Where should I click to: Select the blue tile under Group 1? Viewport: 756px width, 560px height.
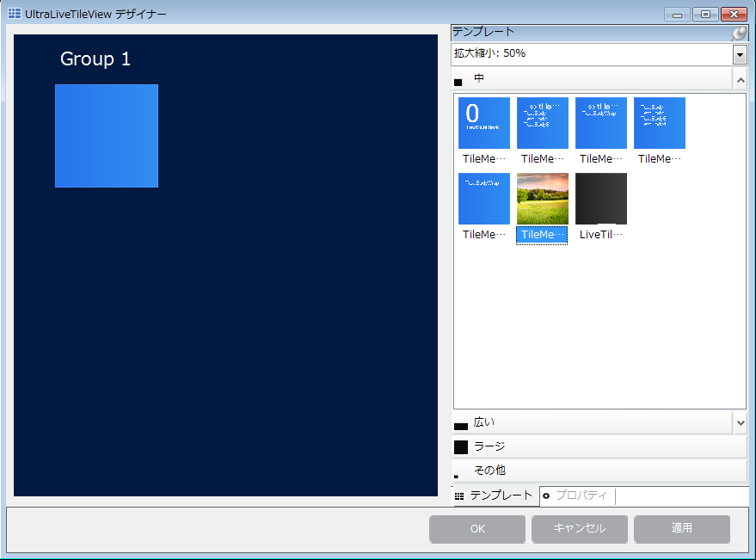tap(106, 135)
